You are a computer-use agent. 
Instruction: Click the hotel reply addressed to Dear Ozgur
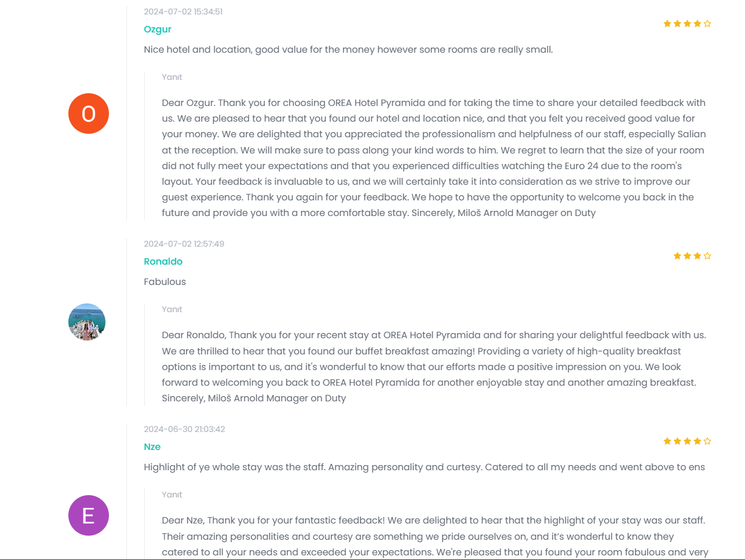coord(433,158)
